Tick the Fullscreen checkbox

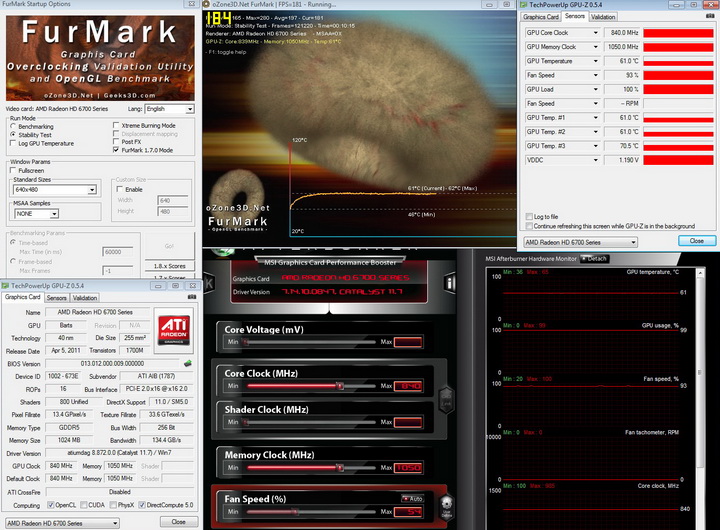13,170
